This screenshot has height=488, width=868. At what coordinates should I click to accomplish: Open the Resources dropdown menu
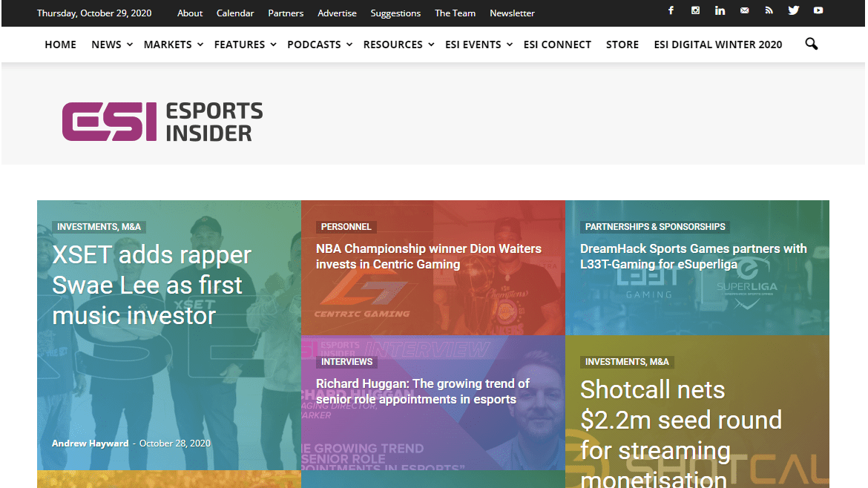point(398,44)
